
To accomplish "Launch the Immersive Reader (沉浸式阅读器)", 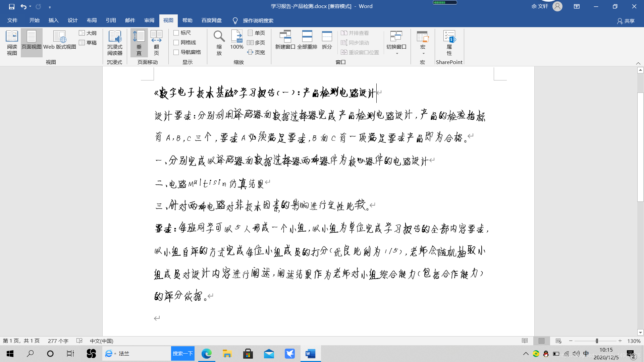I will (x=115, y=43).
